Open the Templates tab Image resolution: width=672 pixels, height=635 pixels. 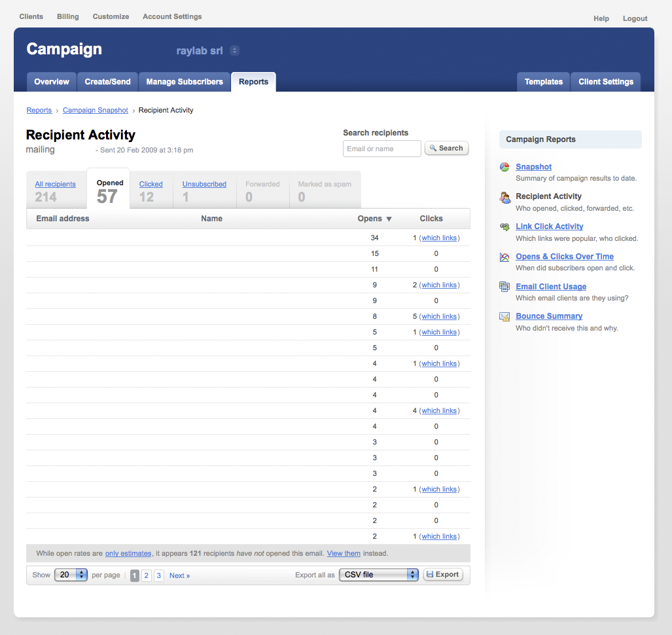(543, 82)
